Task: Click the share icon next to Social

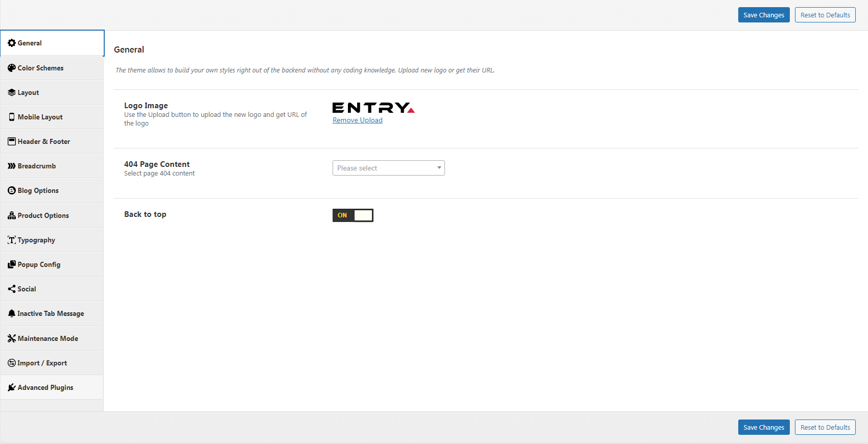Action: click(11, 289)
